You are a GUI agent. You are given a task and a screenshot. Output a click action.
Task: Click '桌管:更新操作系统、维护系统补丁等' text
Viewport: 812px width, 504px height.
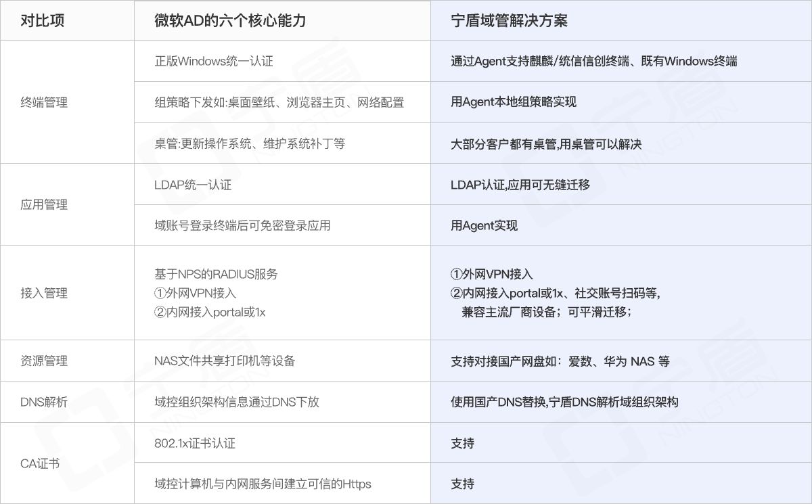click(250, 143)
